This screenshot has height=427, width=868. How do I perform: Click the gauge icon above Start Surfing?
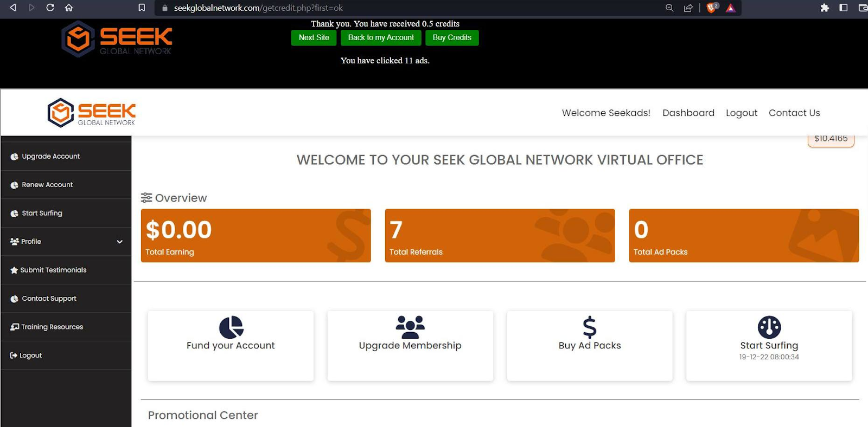(x=769, y=327)
